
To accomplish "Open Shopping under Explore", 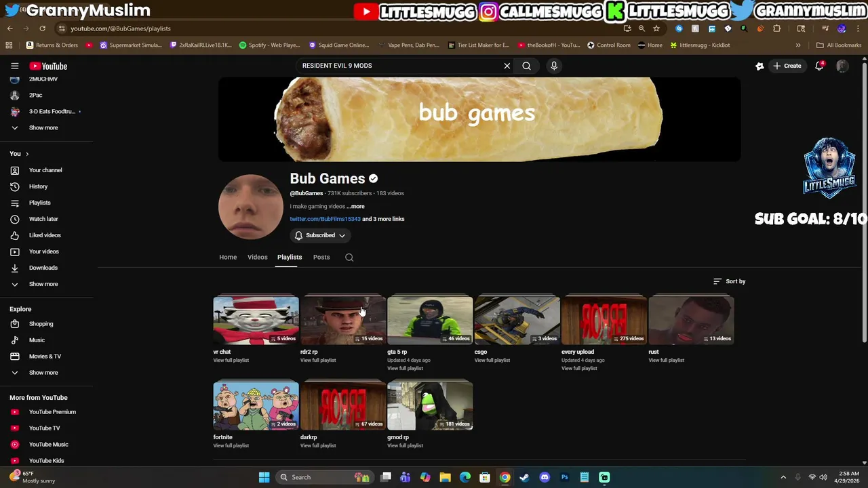I will 41,324.
